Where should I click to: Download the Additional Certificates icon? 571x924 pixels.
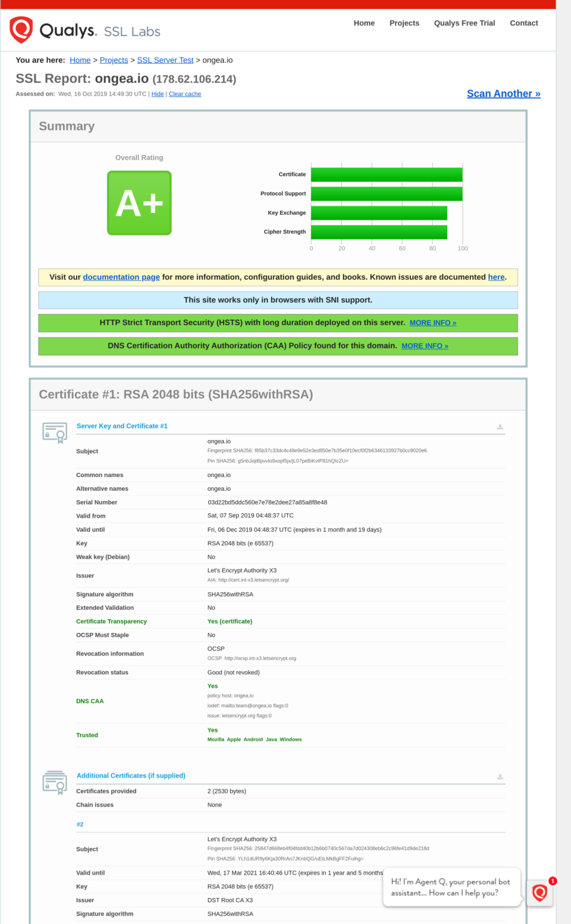click(x=500, y=776)
